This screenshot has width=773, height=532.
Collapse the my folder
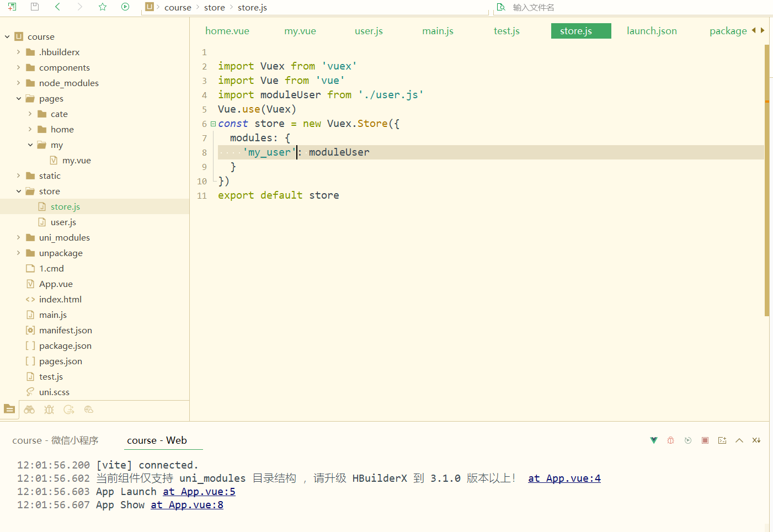[x=30, y=145]
